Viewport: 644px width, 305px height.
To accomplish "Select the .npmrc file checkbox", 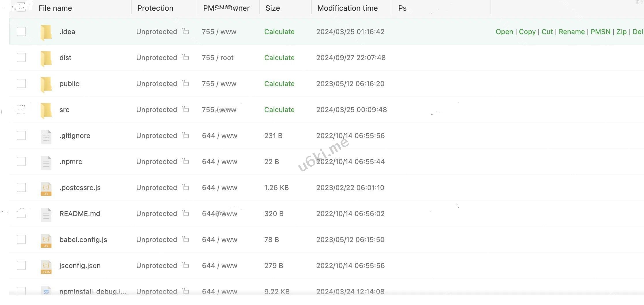I will 21,161.
